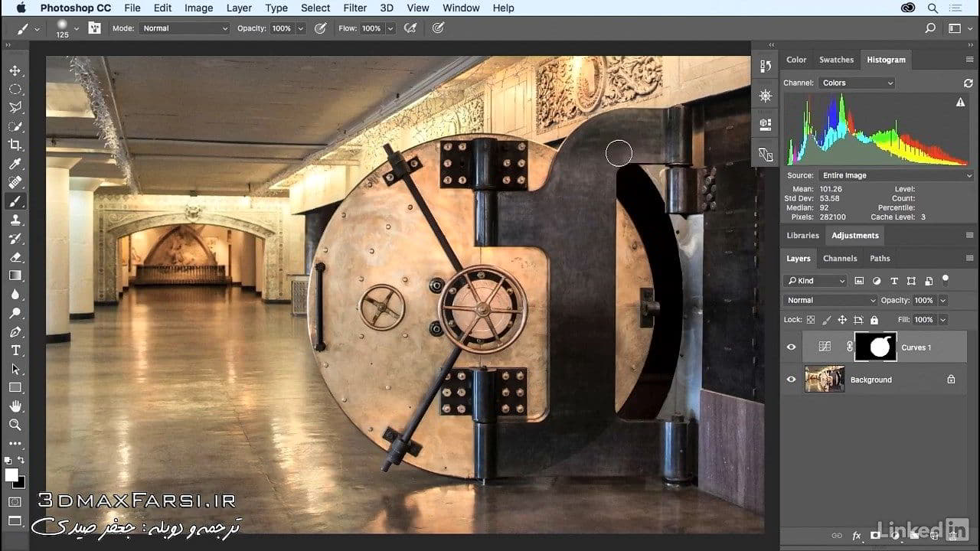Switch to the Swatches tab
Image resolution: width=980 pixels, height=551 pixels.
point(836,60)
